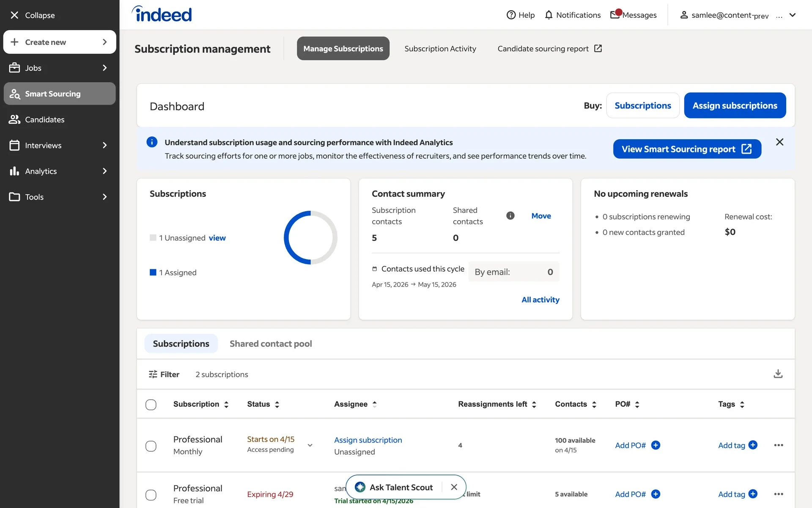Click Add tag plus icon for Monthly row
812x508 pixels.
click(753, 445)
